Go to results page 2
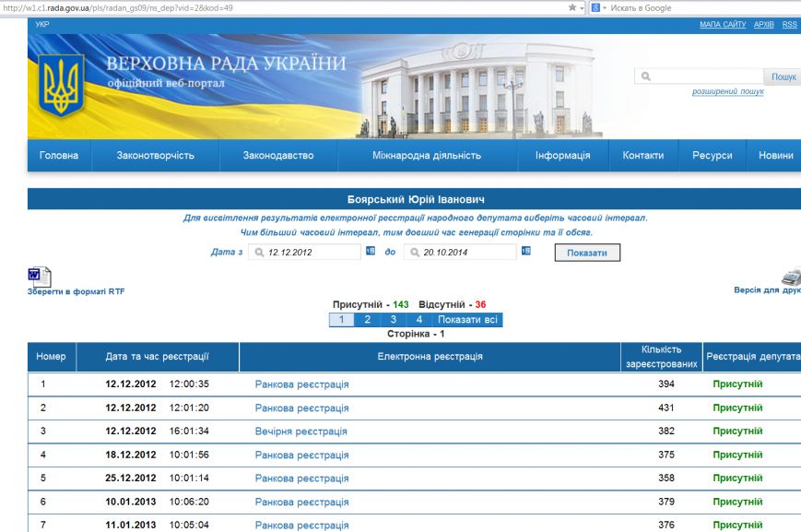The height and width of the screenshot is (532, 801). pos(367,320)
